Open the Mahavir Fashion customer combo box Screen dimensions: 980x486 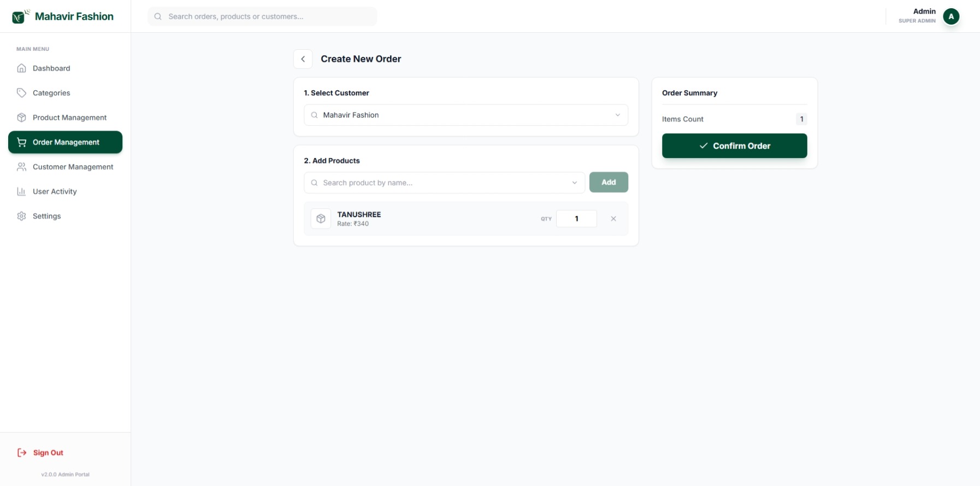(465, 115)
